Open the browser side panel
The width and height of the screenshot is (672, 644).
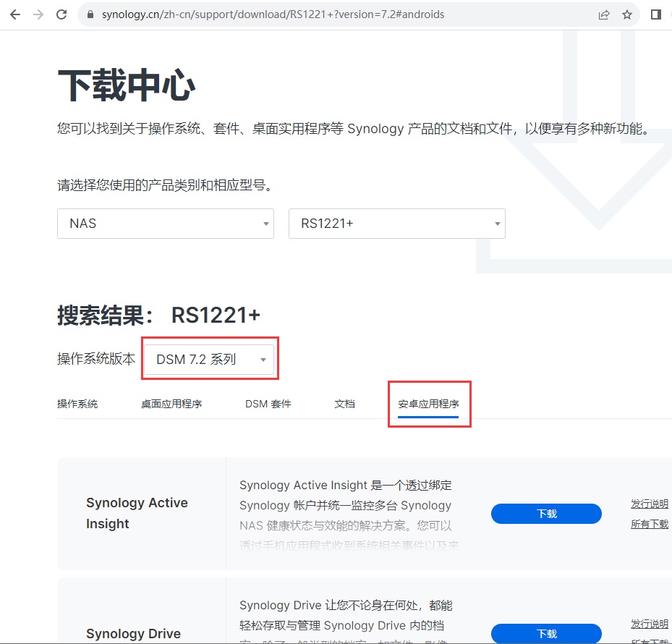pyautogui.click(x=655, y=14)
